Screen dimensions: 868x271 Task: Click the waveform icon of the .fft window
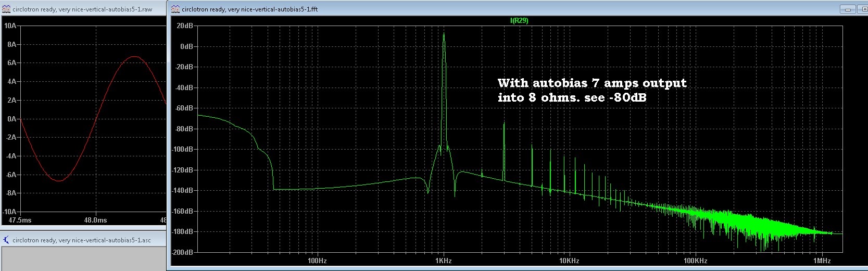175,9
